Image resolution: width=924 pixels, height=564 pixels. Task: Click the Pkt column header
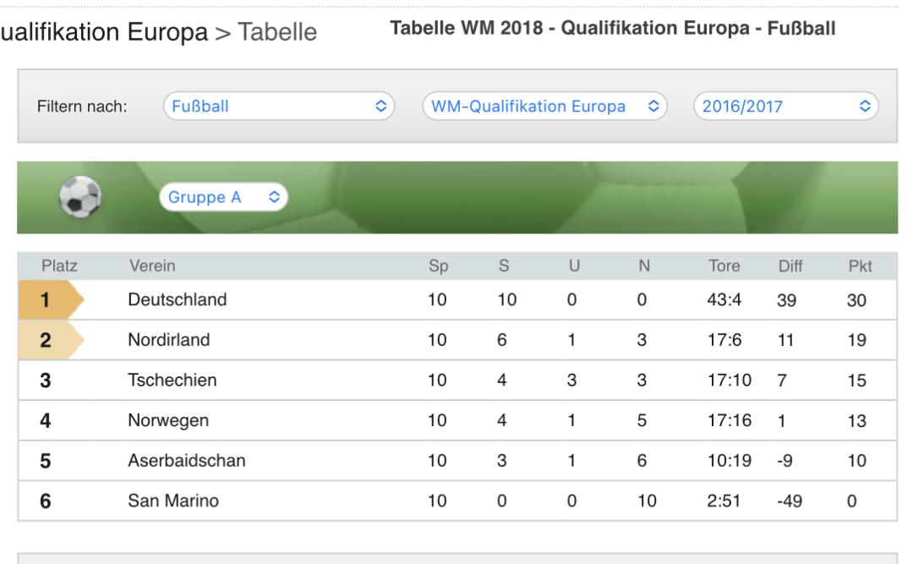(x=860, y=266)
